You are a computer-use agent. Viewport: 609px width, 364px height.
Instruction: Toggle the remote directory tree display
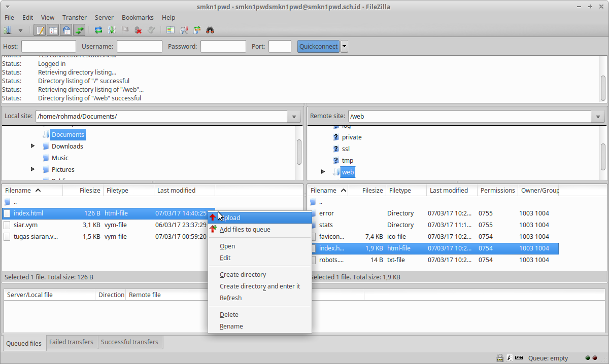pyautogui.click(x=66, y=30)
